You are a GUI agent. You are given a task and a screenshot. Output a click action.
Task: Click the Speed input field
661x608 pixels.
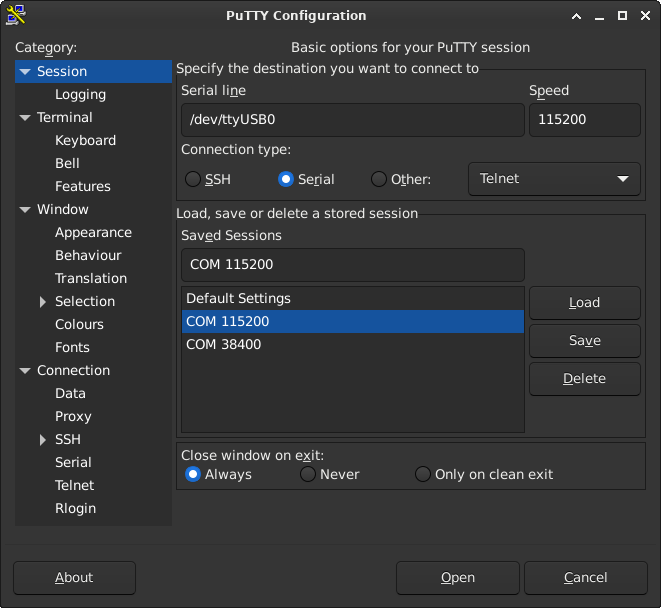(x=585, y=120)
